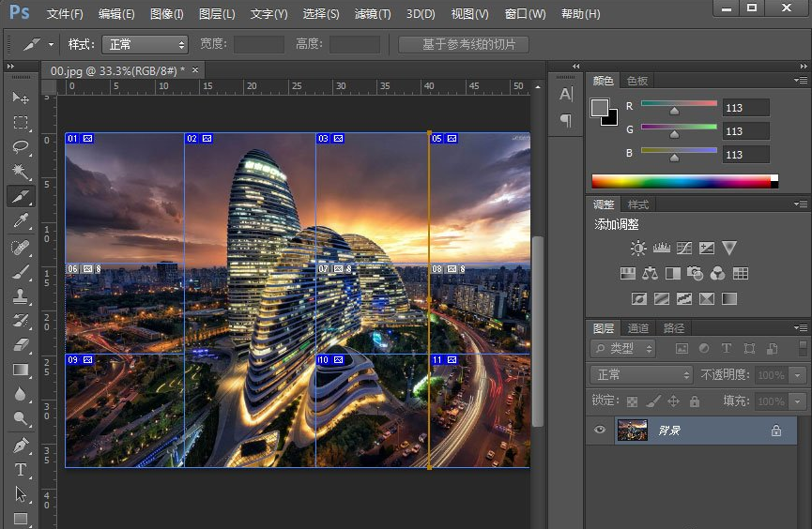This screenshot has height=529, width=812.
Task: Pick the Eyedropper tool
Action: pos(21,221)
